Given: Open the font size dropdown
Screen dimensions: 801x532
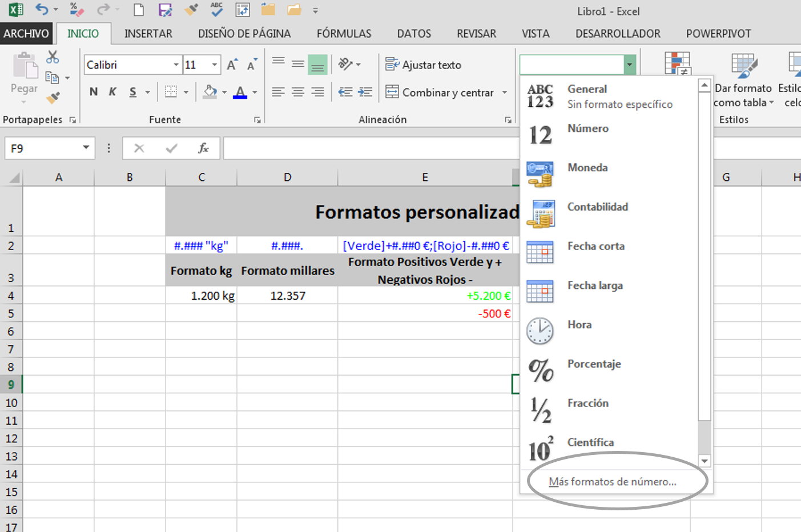Looking at the screenshot, I should point(215,65).
